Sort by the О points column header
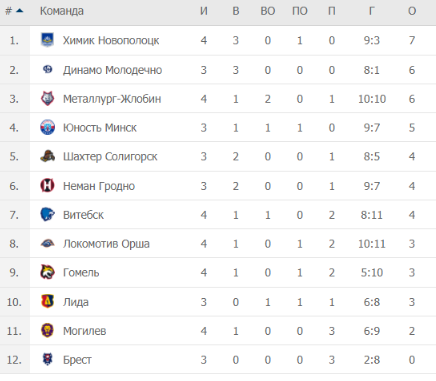Screen dimensions: 436x381 412,11
